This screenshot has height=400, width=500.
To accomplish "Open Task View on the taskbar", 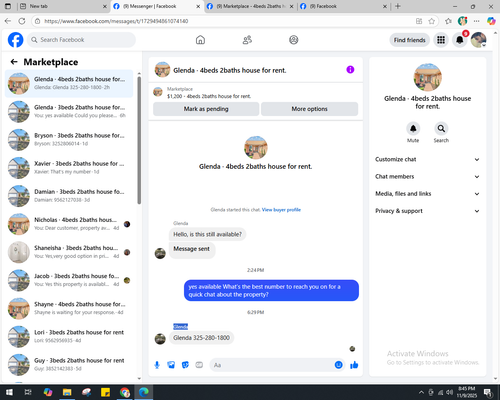I will (x=28, y=392).
